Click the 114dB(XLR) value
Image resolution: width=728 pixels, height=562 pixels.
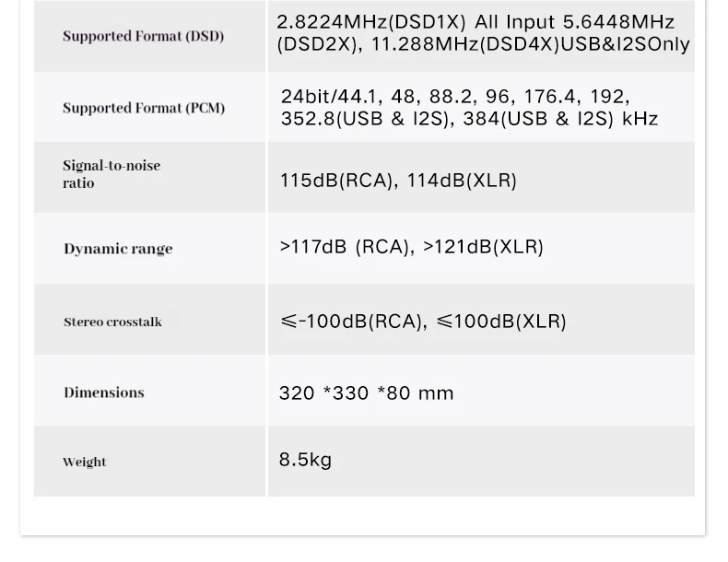462,181
